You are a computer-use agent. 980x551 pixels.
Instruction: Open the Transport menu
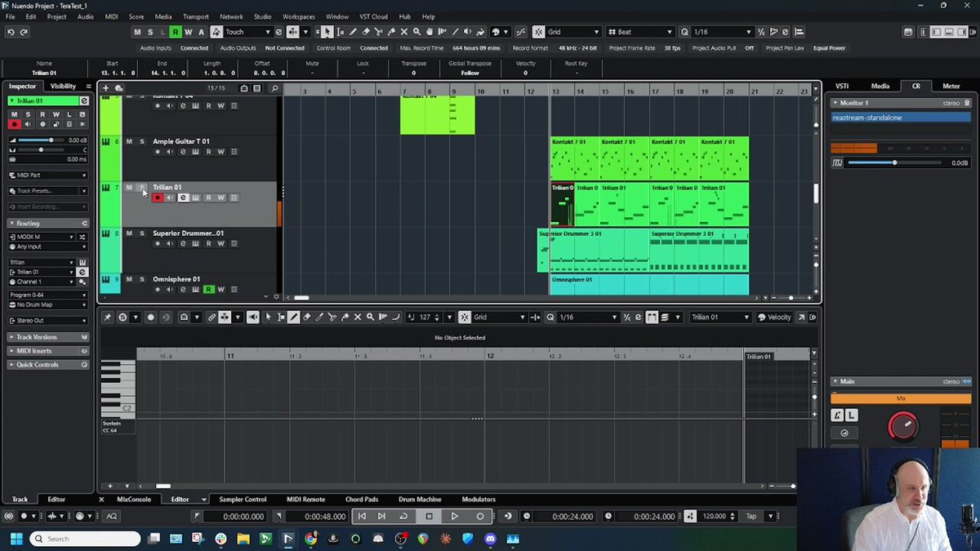click(195, 16)
